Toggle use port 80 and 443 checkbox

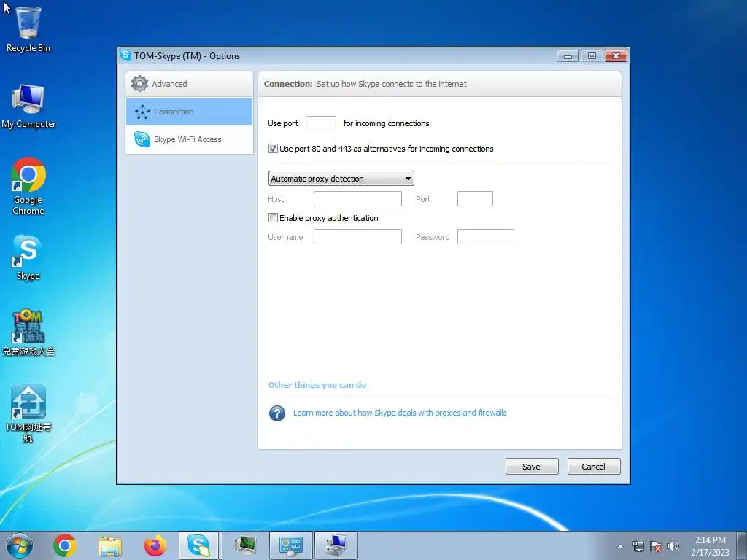coord(273,149)
